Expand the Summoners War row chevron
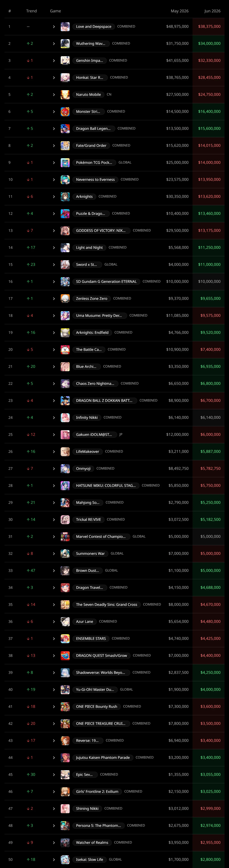 [x=54, y=554]
